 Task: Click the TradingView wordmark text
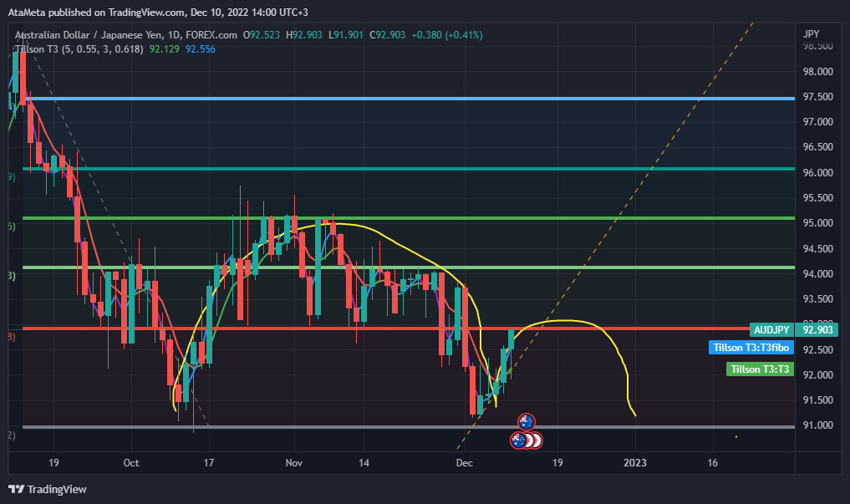(x=57, y=489)
